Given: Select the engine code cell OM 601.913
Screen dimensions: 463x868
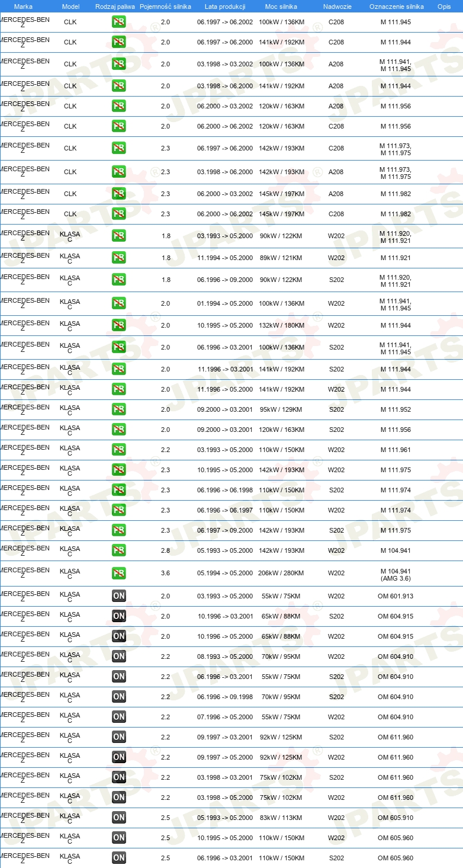Looking at the screenshot, I should coord(396,596).
